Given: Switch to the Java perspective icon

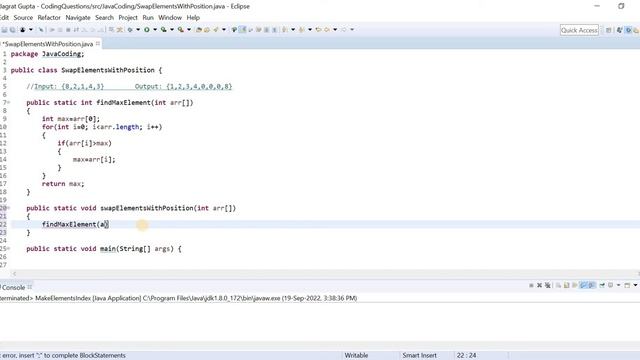Looking at the screenshot, I should coord(620,30).
